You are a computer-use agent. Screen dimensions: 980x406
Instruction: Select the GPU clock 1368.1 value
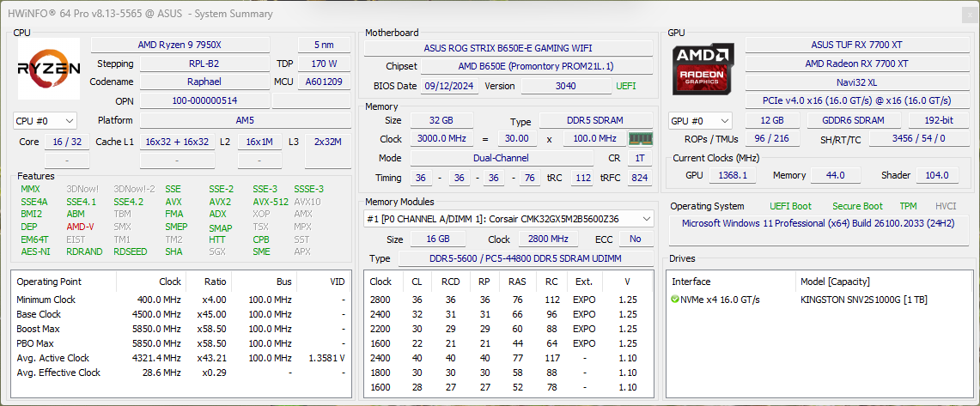coord(733,175)
